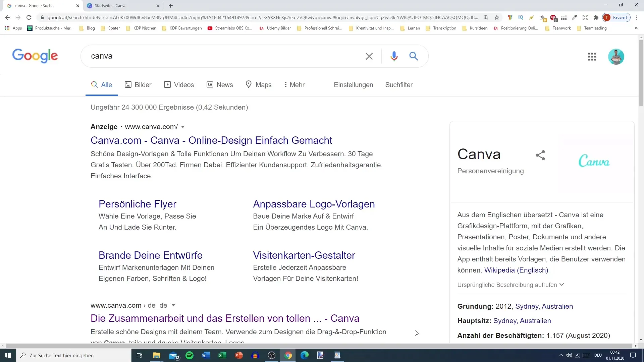Go to the Google logo homepage

point(35,56)
